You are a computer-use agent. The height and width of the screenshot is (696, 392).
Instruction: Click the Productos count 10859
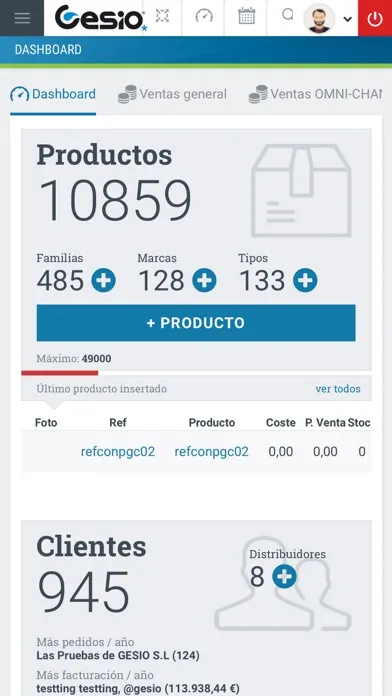pos(115,201)
